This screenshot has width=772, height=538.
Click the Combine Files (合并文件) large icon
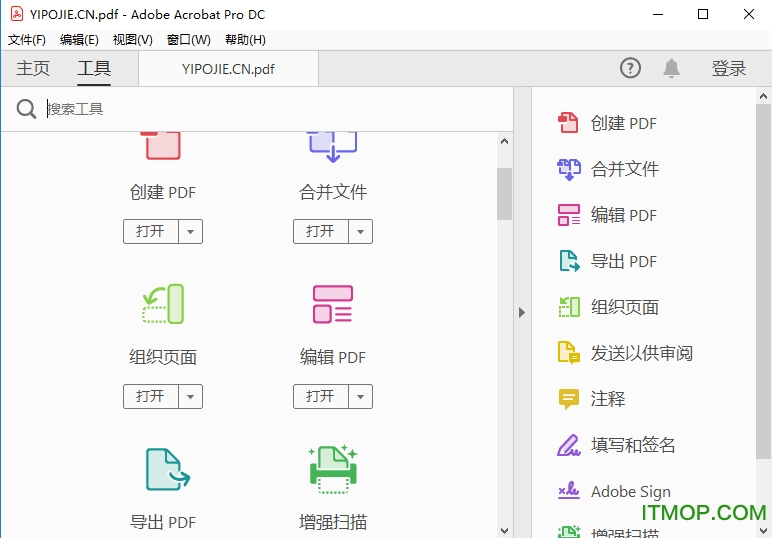[x=332, y=147]
